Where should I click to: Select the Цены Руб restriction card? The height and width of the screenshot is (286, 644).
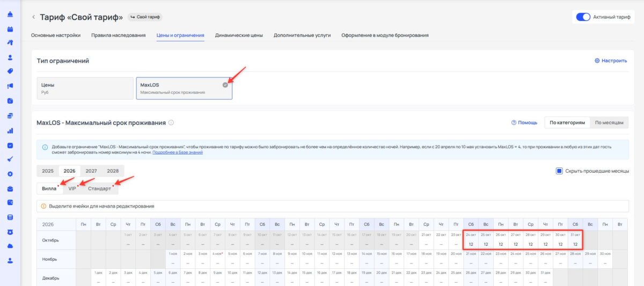[85, 89]
